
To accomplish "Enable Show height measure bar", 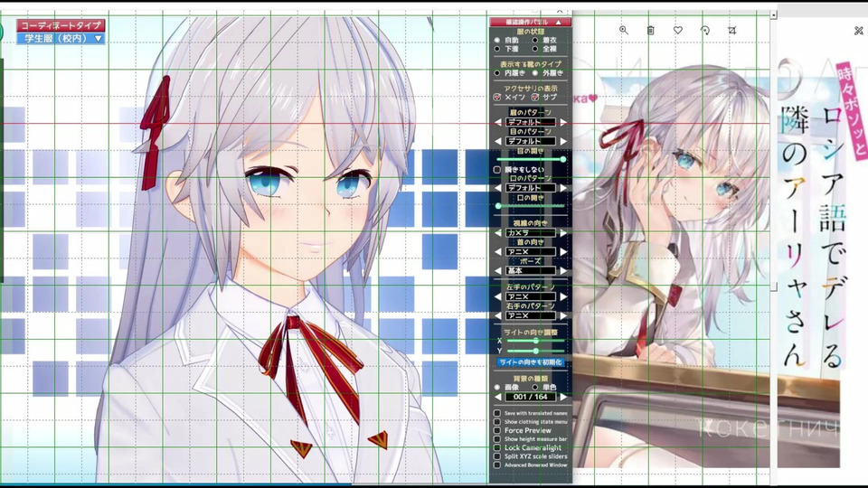I will pyautogui.click(x=497, y=439).
